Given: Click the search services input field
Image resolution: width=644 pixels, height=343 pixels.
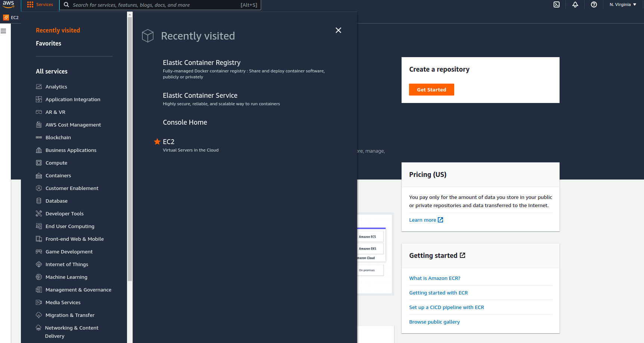Looking at the screenshot, I should 161,5.
